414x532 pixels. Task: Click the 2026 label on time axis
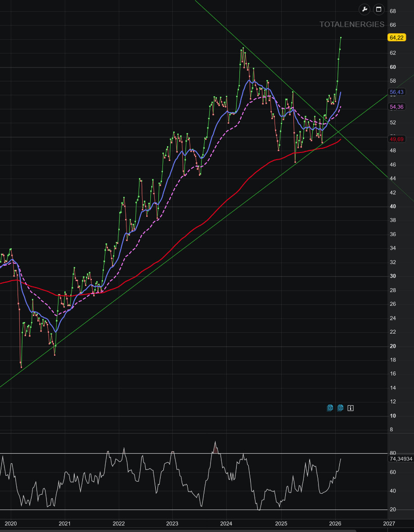[x=335, y=523]
